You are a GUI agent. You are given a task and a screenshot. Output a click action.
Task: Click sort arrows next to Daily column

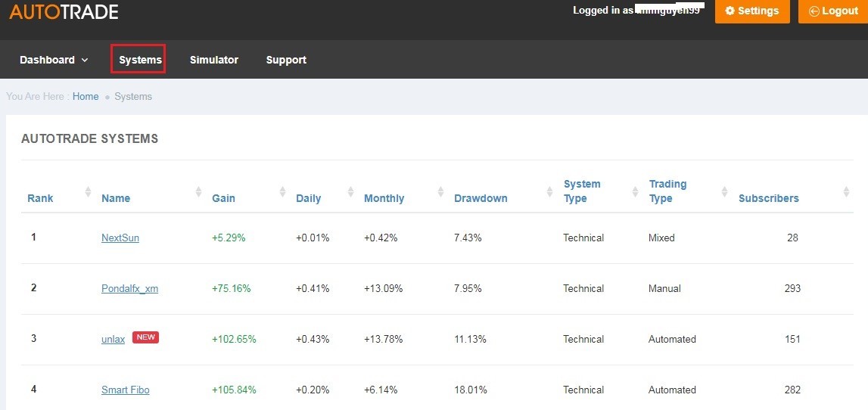[x=350, y=192]
